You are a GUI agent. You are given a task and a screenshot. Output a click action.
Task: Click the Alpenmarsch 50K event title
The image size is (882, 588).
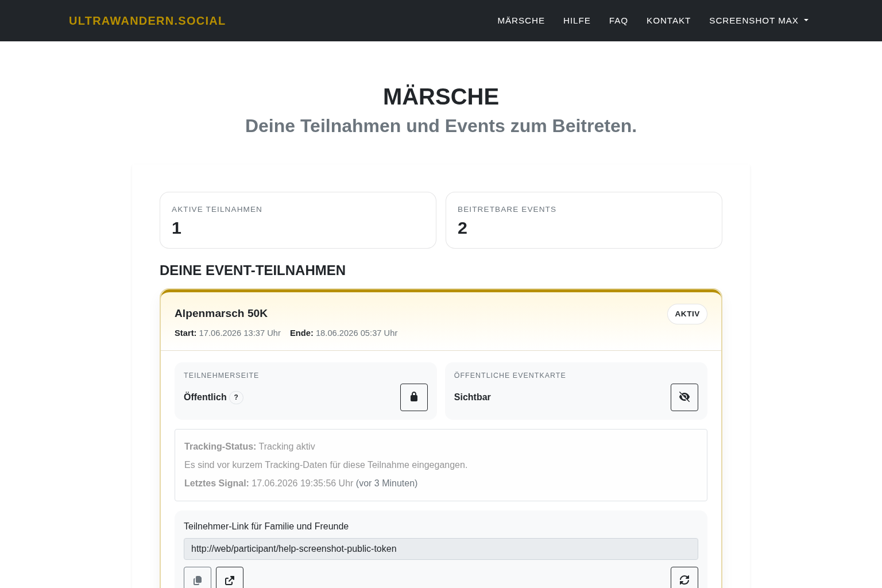tap(221, 314)
